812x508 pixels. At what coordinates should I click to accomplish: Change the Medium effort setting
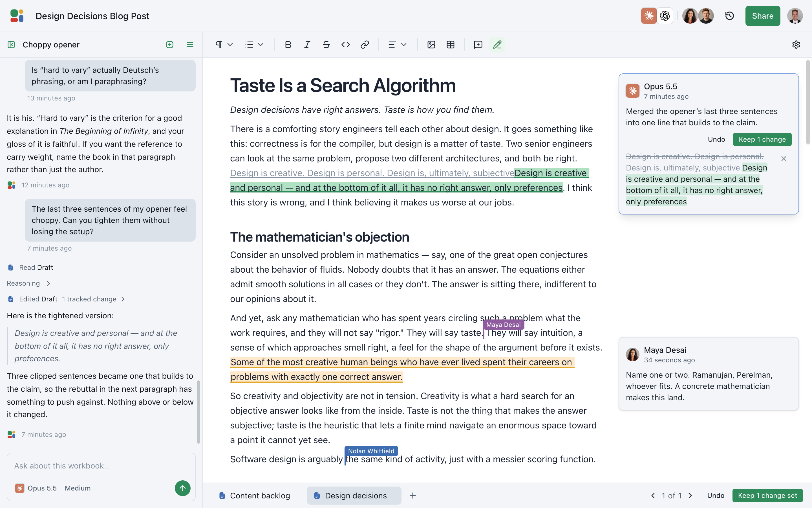pyautogui.click(x=78, y=488)
